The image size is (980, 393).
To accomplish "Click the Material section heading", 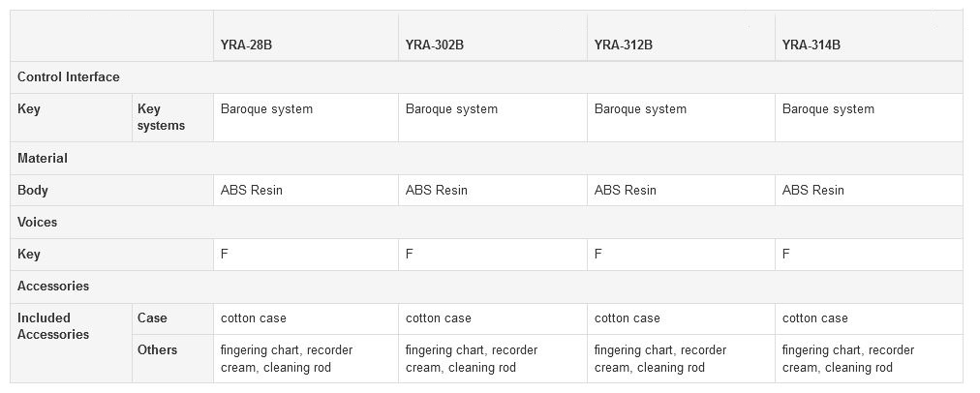I will [43, 158].
